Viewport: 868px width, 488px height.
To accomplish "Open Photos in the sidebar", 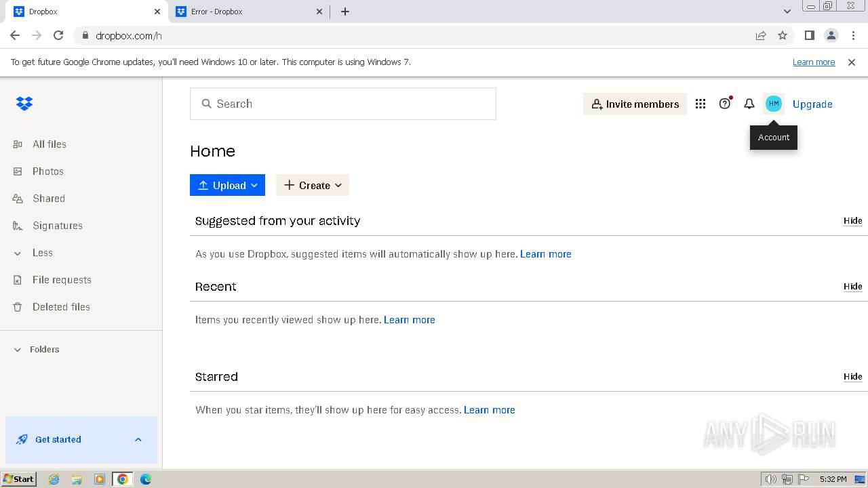I will pyautogui.click(x=48, y=171).
